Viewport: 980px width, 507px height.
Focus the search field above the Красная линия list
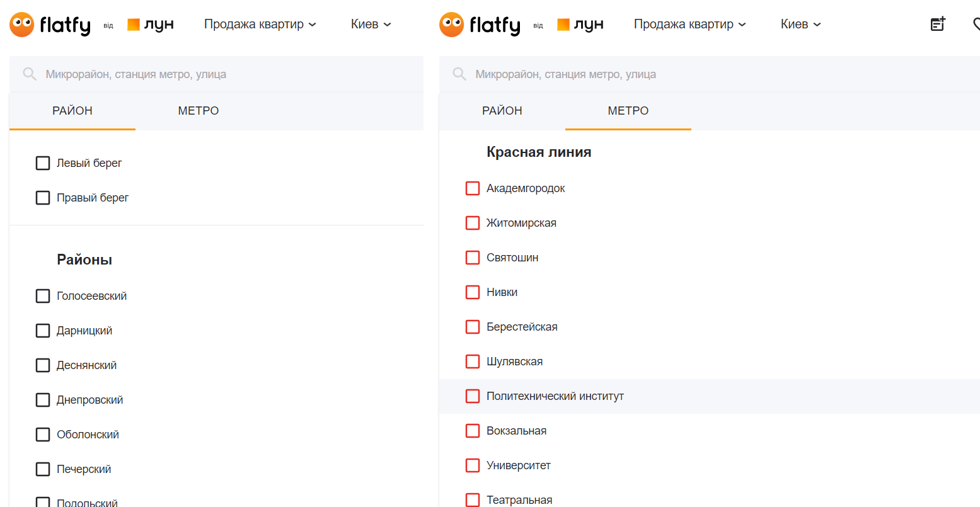pyautogui.click(x=693, y=74)
